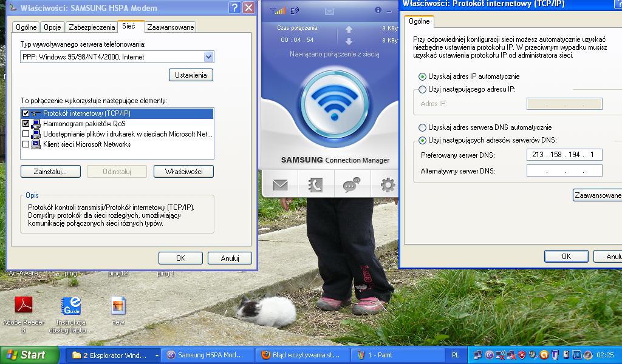
Task: Select Uzyskaj adres IP automatycznie radio
Action: pyautogui.click(x=423, y=76)
